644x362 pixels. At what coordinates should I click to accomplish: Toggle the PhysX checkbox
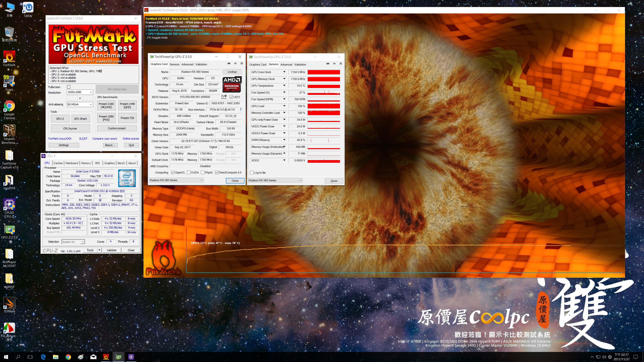coord(202,172)
